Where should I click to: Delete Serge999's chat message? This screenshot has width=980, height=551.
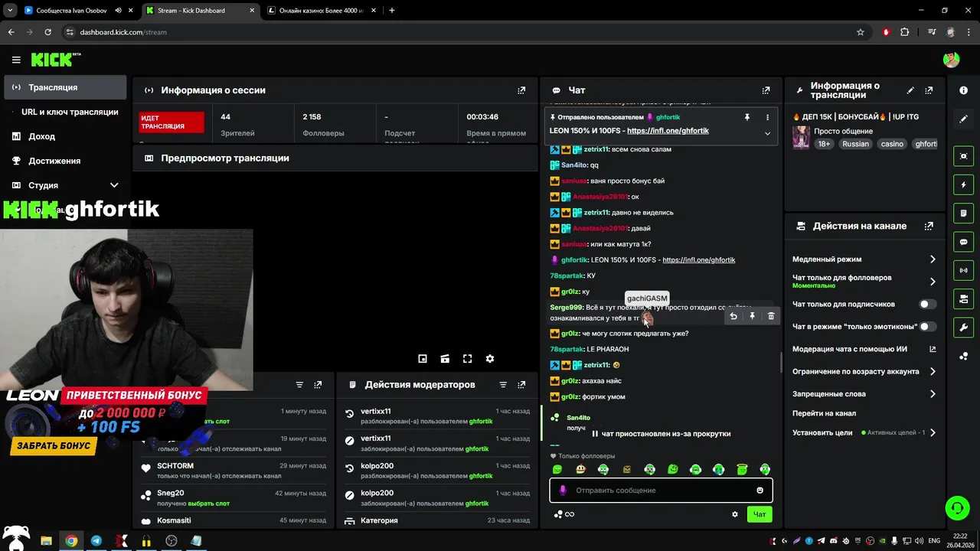[x=771, y=316]
